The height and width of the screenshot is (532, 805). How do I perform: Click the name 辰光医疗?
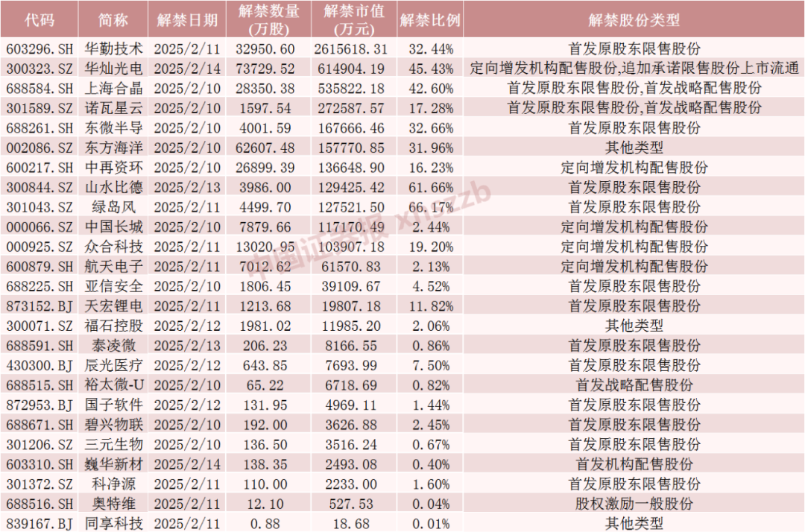click(x=113, y=365)
